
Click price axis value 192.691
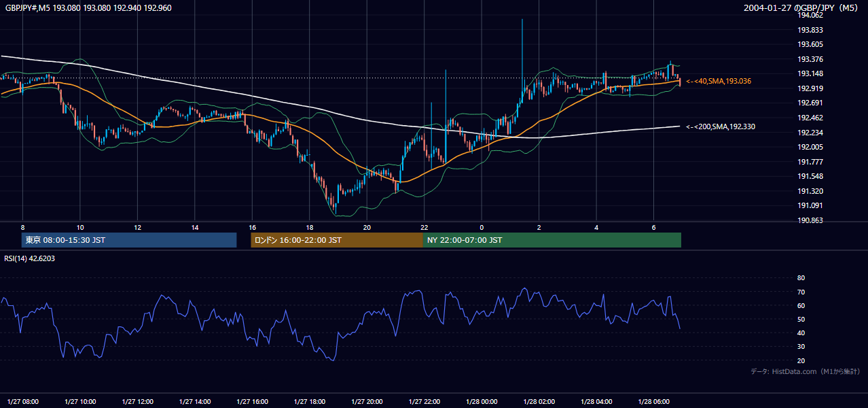pyautogui.click(x=810, y=103)
